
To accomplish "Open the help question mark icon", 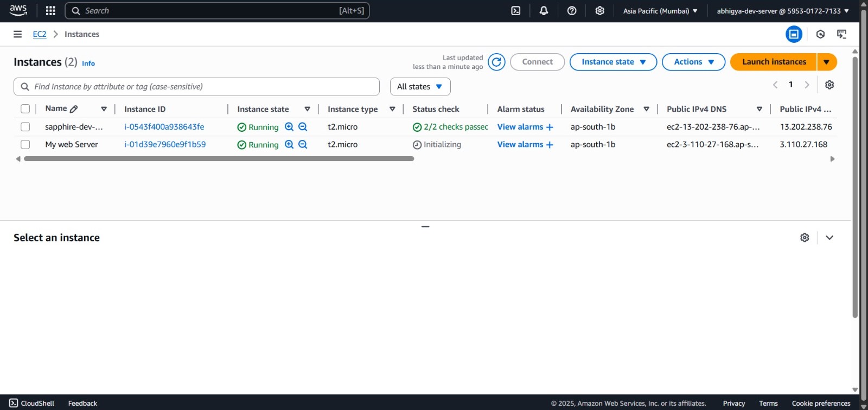I will coord(572,11).
